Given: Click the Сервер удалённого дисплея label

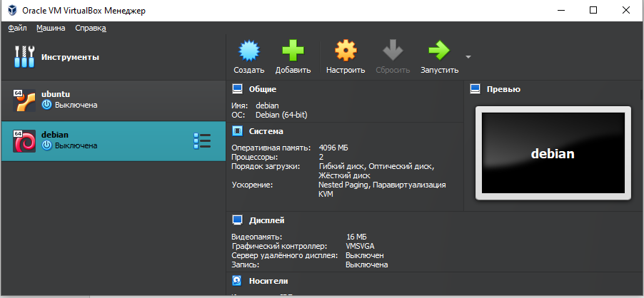Looking at the screenshot, I should [285, 255].
